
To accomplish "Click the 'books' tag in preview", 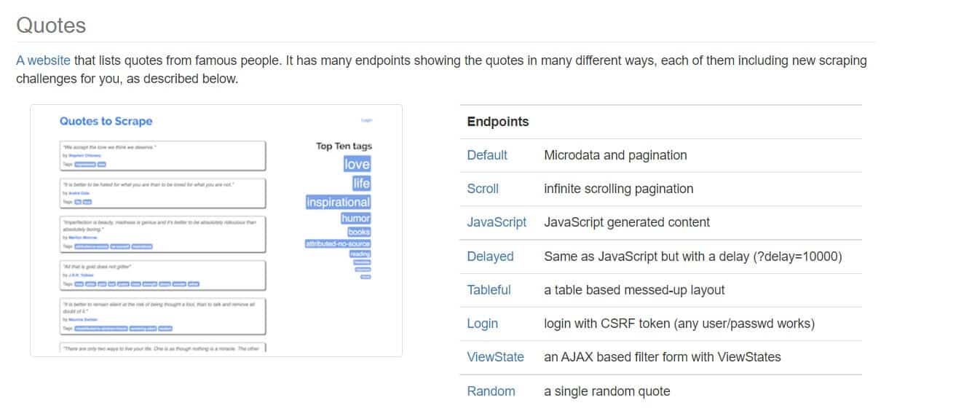I will [x=359, y=232].
